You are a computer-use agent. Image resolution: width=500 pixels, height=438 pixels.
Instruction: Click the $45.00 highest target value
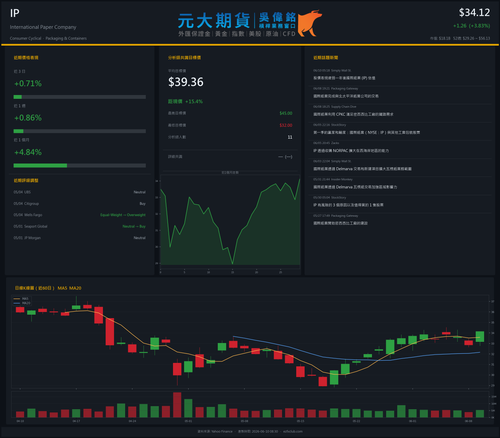(286, 113)
